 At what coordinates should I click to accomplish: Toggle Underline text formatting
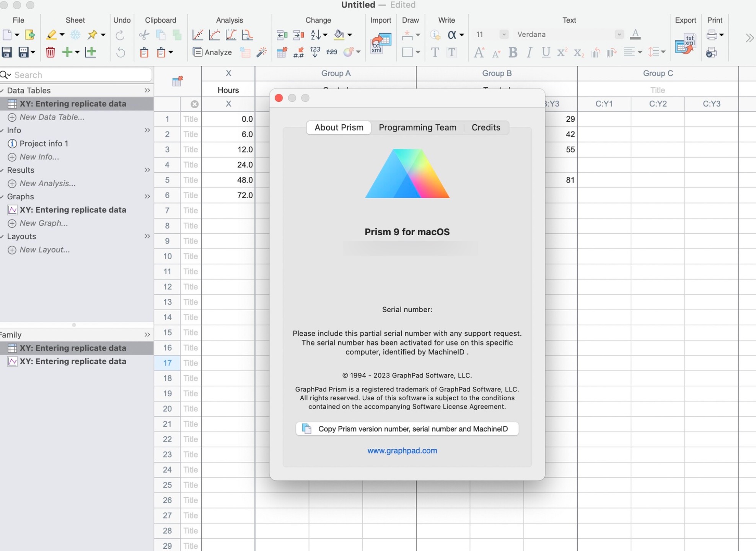[x=546, y=52]
